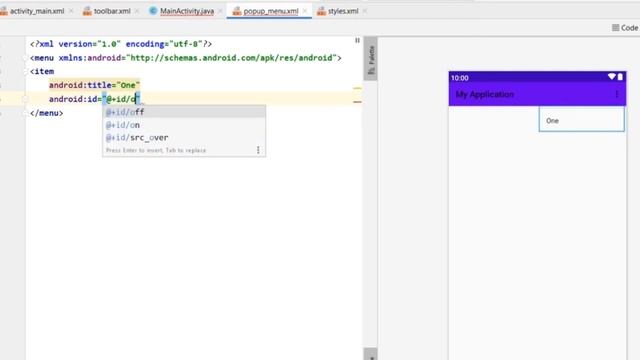The width and height of the screenshot is (640, 360).
Task: Click the <item opening tag line
Action: point(42,71)
